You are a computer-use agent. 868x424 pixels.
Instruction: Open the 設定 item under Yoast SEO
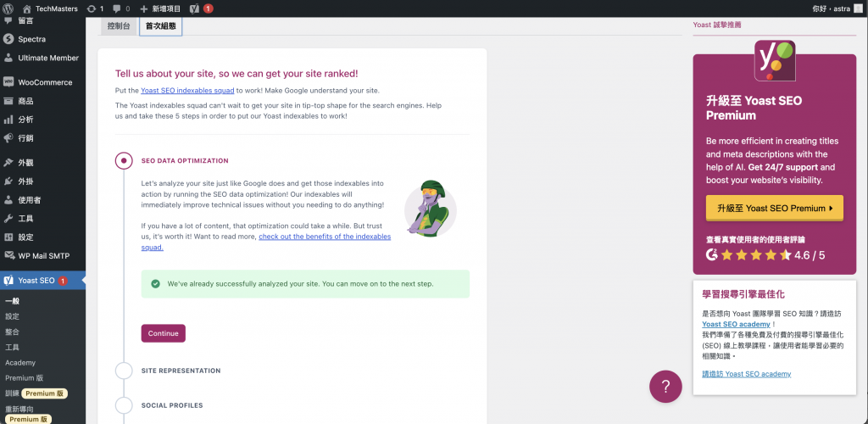tap(12, 316)
